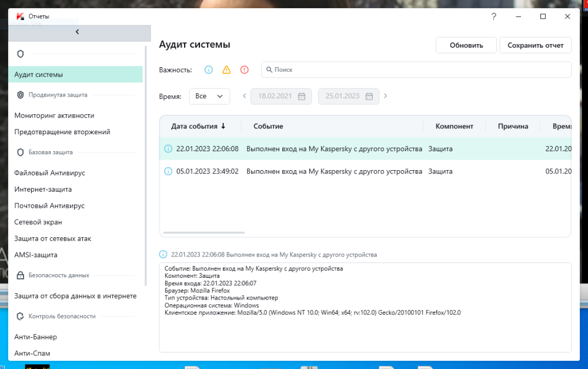Screen dimensions: 588x369
Task: Open Сетевой экран report
Action: click(38, 222)
